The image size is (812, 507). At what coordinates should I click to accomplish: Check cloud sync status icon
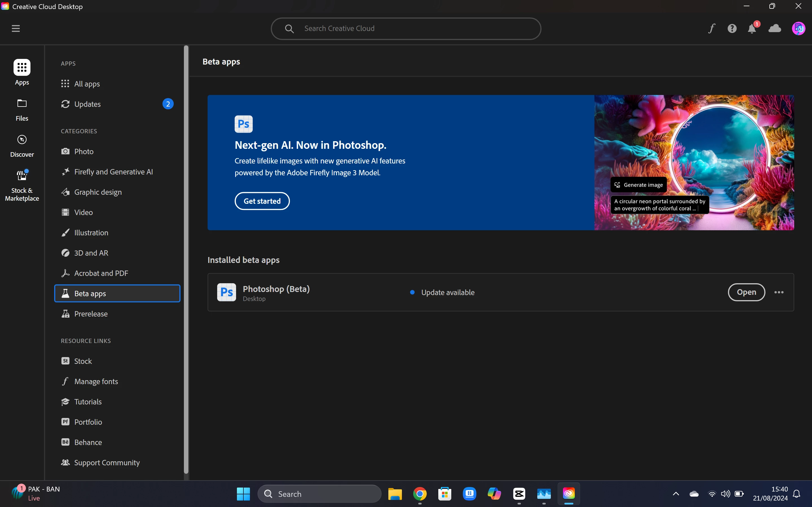point(775,28)
